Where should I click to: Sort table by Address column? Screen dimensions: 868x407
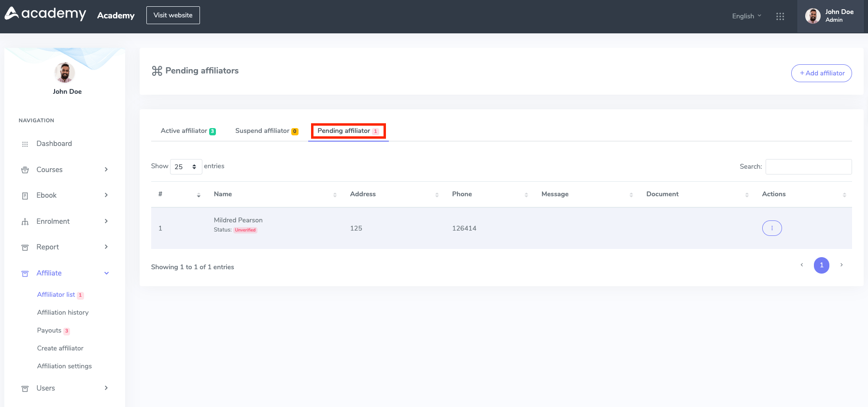coord(393,194)
